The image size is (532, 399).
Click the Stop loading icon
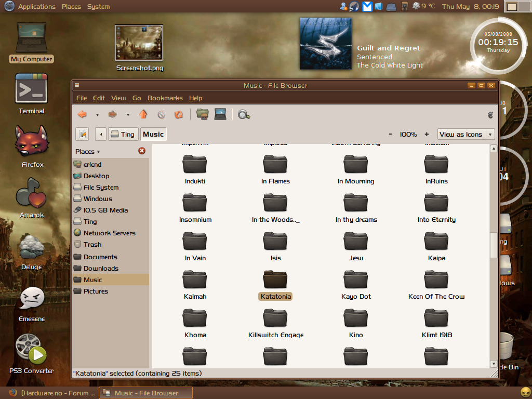[161, 114]
